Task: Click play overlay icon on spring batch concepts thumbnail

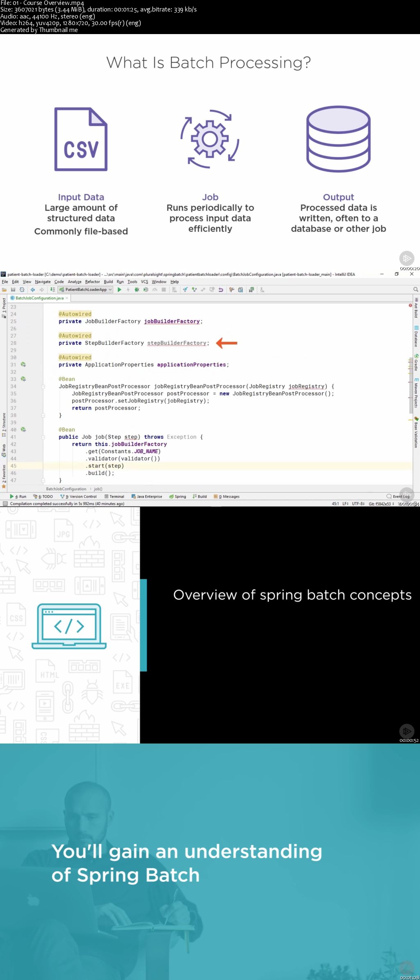Action: (x=406, y=731)
